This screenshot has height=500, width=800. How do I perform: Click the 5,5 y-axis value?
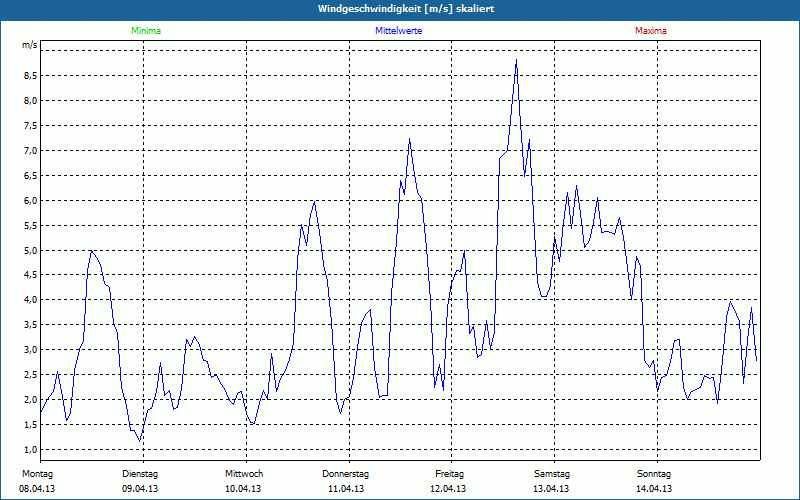click(x=30, y=226)
